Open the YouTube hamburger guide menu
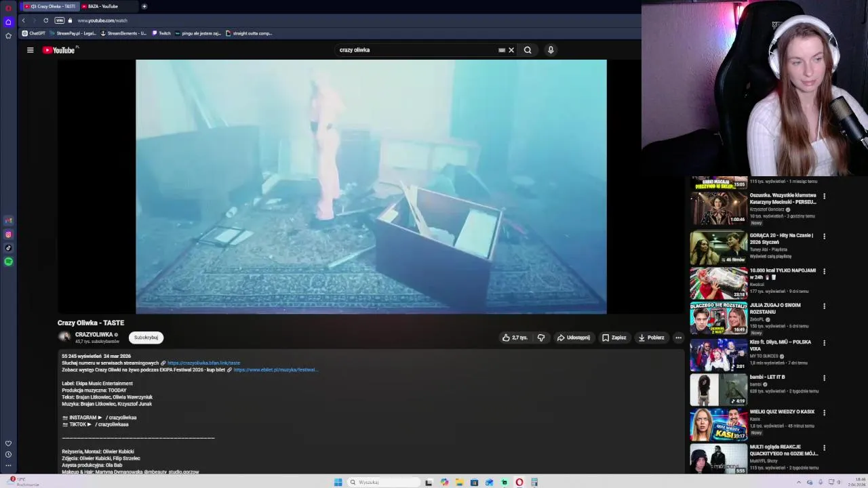 [x=30, y=50]
